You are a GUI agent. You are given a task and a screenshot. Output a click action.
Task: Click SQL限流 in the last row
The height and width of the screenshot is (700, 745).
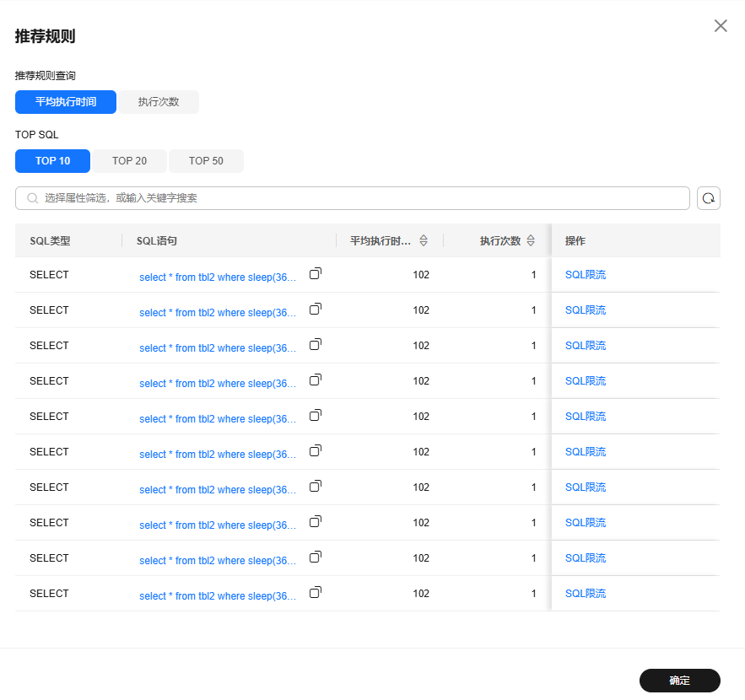586,594
